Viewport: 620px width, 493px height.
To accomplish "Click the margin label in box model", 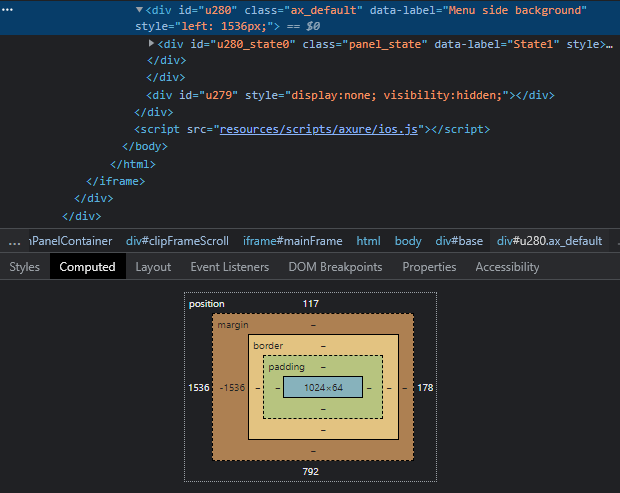I will 233,325.
